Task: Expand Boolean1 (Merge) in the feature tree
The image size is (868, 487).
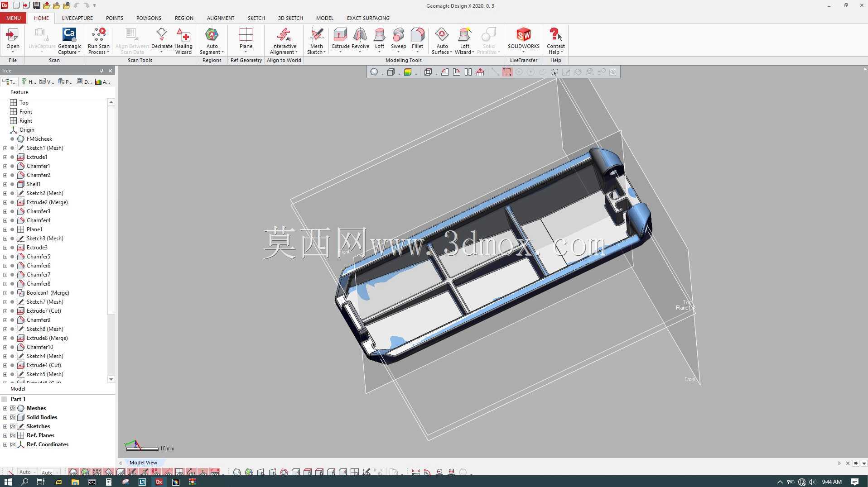Action: click(x=5, y=293)
